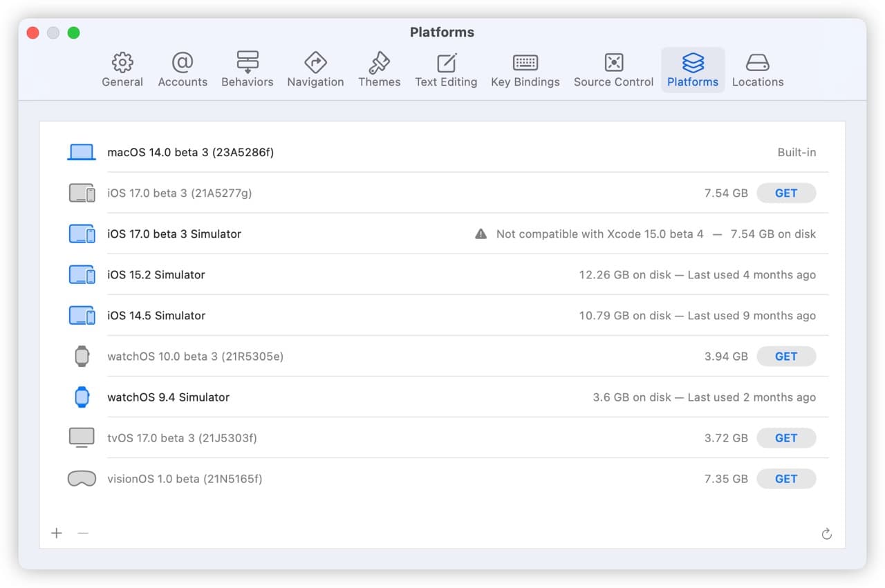
Task: Click 12.26 GB on disk usage text
Action: (x=625, y=275)
